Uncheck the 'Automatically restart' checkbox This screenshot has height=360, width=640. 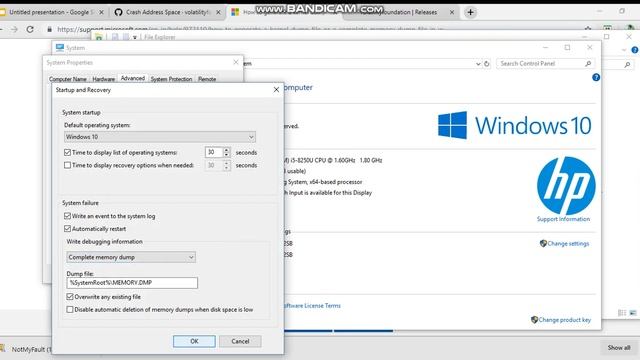tap(67, 229)
